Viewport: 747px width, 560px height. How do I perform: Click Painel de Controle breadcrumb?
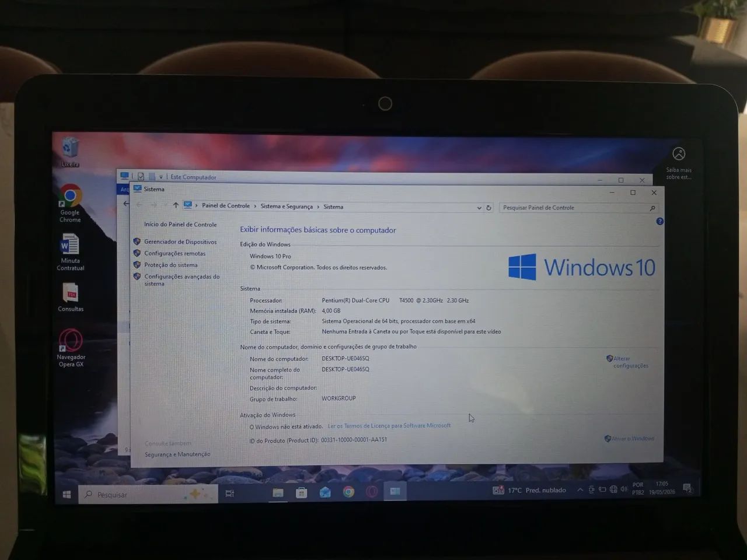226,206
